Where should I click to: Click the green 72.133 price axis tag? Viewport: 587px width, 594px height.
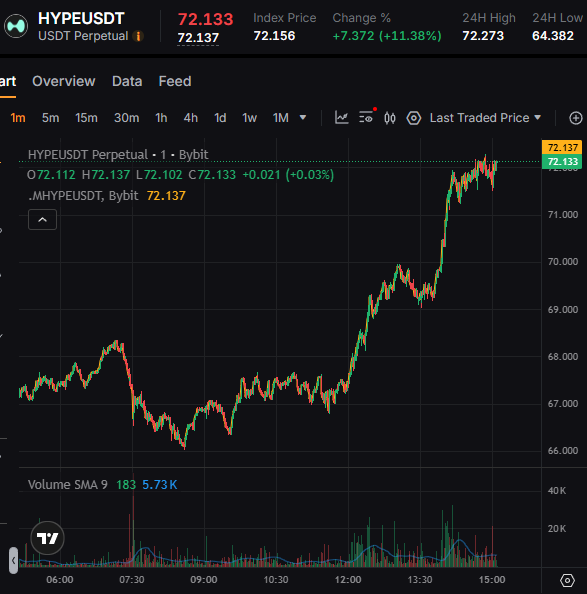[x=562, y=162]
